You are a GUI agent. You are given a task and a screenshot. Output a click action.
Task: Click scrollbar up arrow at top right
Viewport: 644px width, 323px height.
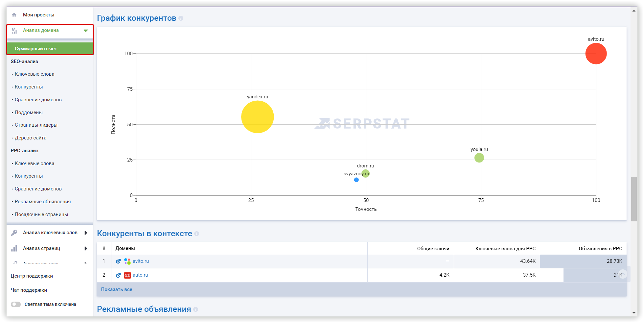tap(634, 11)
